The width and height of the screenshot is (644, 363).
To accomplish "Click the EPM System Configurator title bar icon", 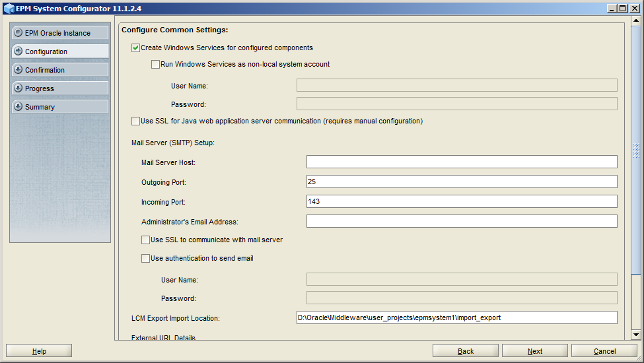I will click(9, 8).
